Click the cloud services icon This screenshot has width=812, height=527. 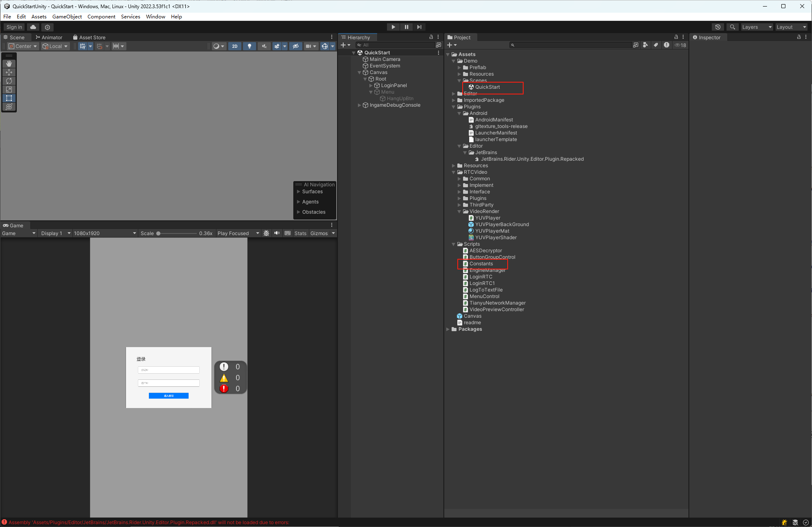click(x=33, y=27)
